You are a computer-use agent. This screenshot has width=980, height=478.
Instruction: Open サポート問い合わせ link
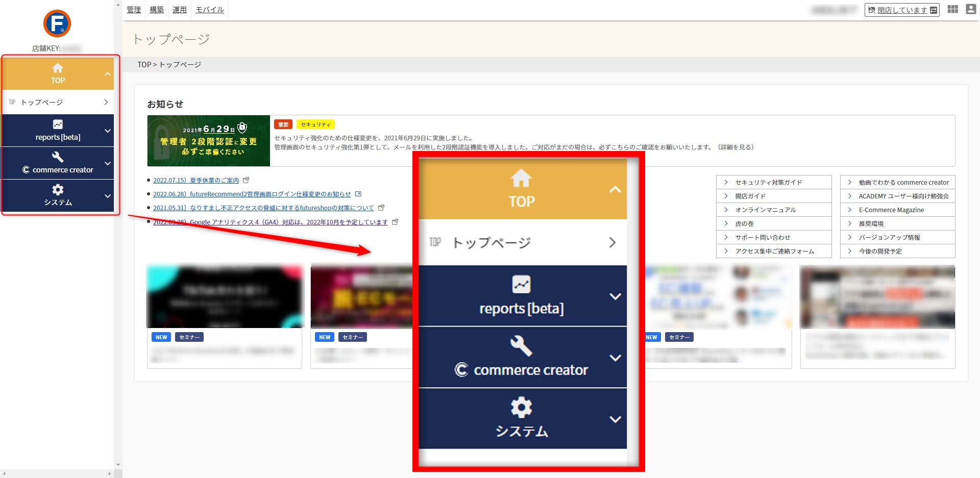[774, 237]
